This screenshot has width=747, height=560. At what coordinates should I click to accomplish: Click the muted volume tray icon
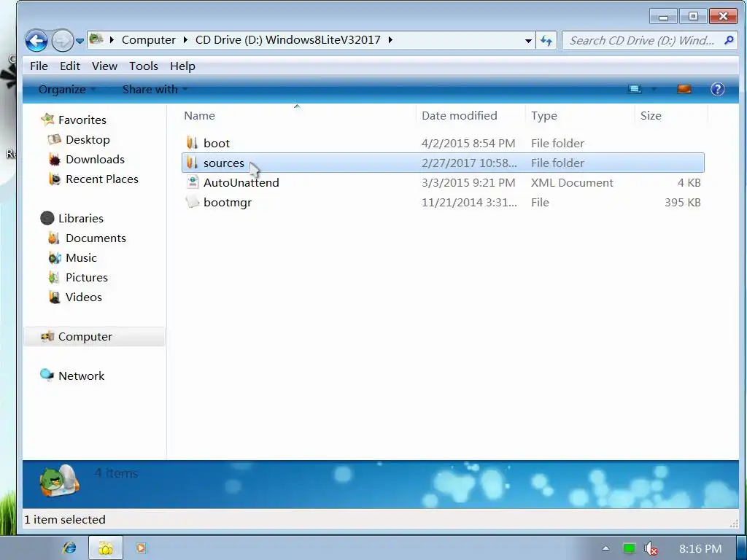[x=650, y=548]
